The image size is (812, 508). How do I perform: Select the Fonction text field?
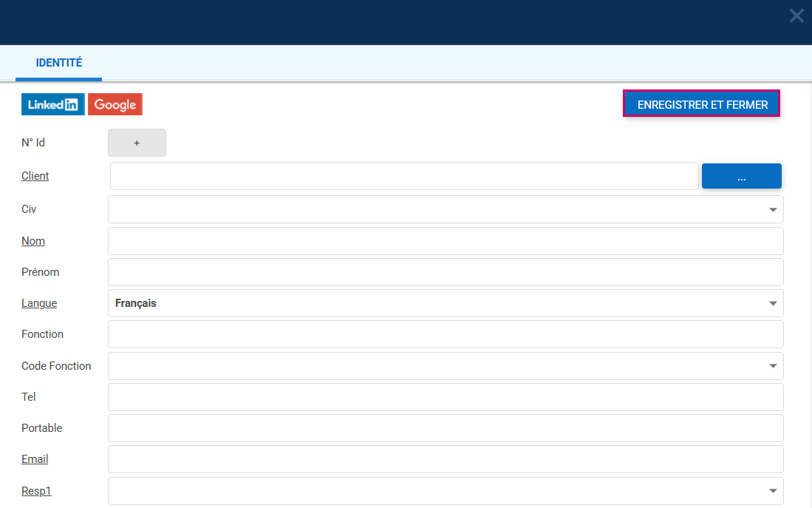[x=445, y=334]
